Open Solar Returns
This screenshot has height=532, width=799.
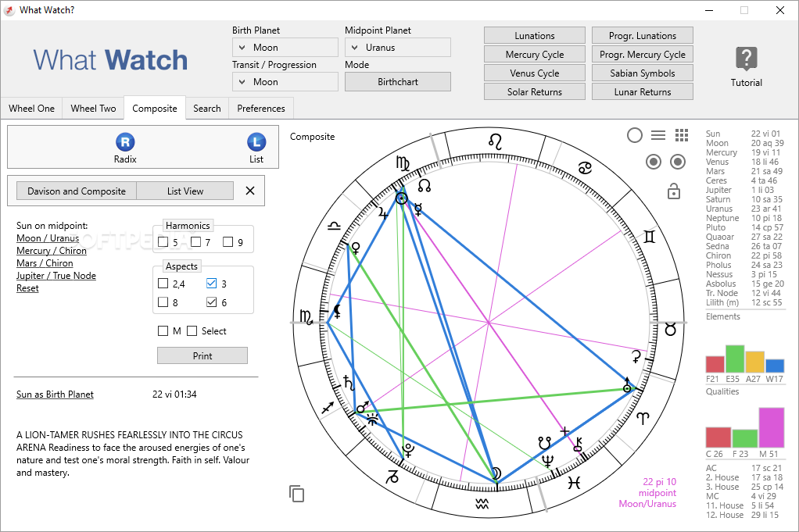coord(535,92)
